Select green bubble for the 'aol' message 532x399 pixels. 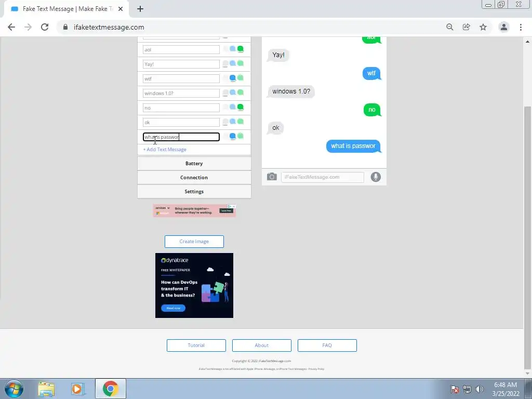[241, 49]
